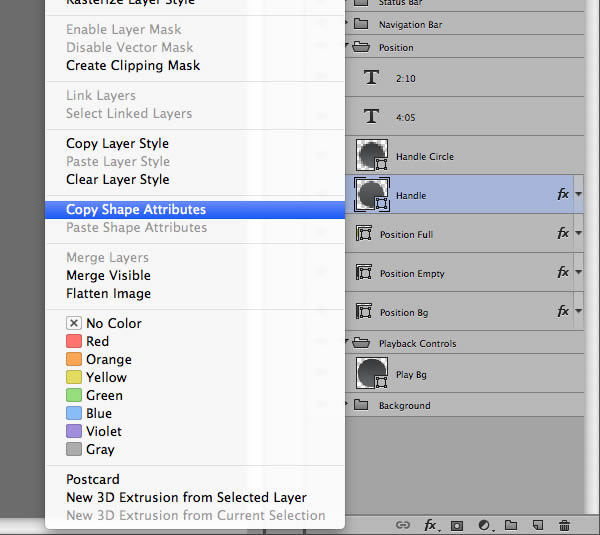Pick the Red label color

tap(97, 341)
